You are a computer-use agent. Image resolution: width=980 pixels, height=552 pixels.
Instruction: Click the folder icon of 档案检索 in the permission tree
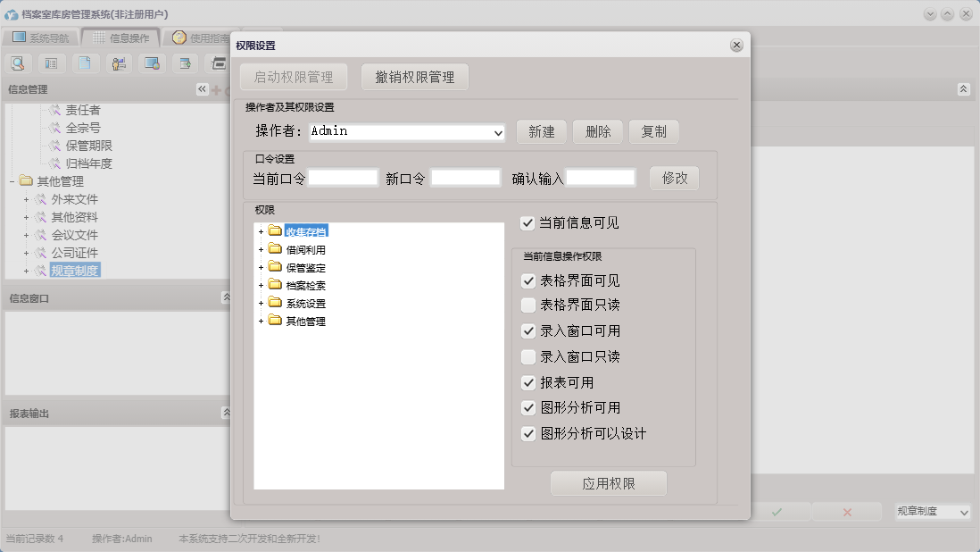click(275, 284)
